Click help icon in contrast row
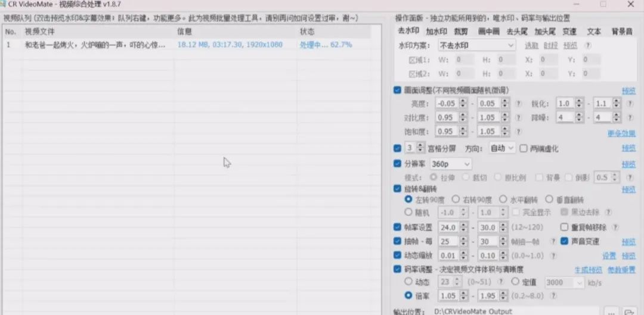Image resolution: width=644 pixels, height=315 pixels. pyautogui.click(x=518, y=118)
